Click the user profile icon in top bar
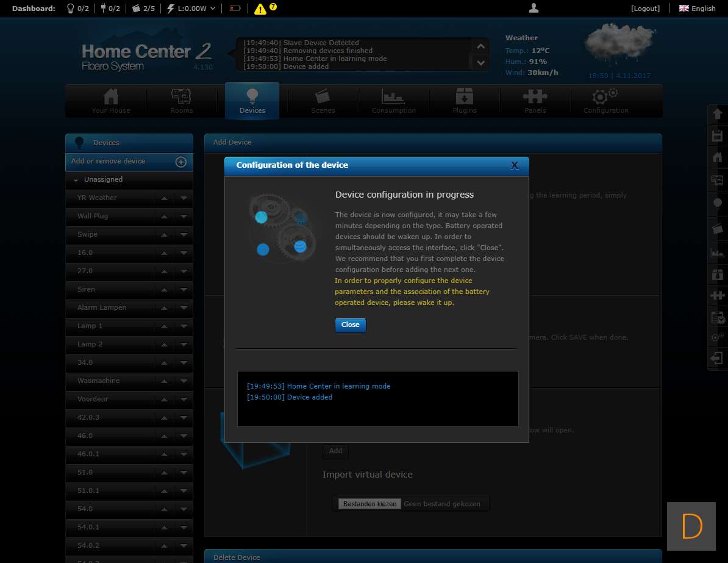The image size is (728, 563). 534,8
